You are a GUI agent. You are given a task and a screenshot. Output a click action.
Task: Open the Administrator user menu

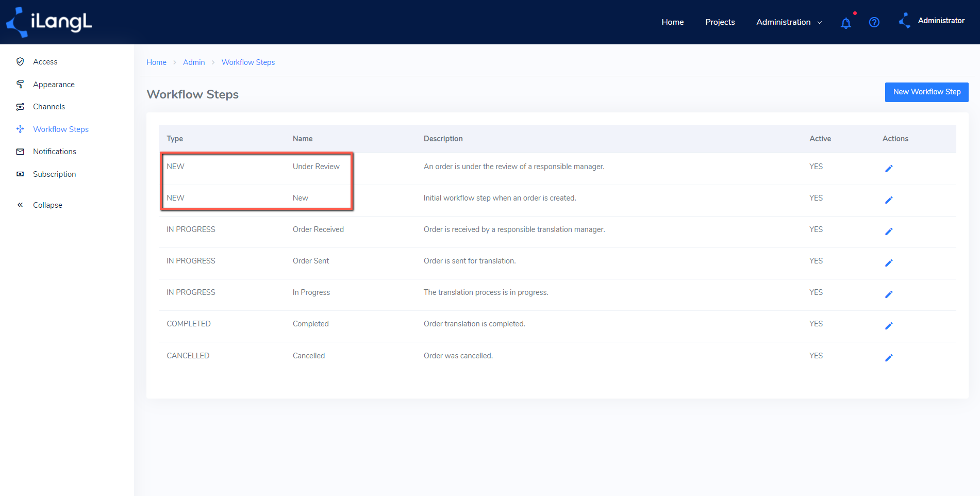932,21
